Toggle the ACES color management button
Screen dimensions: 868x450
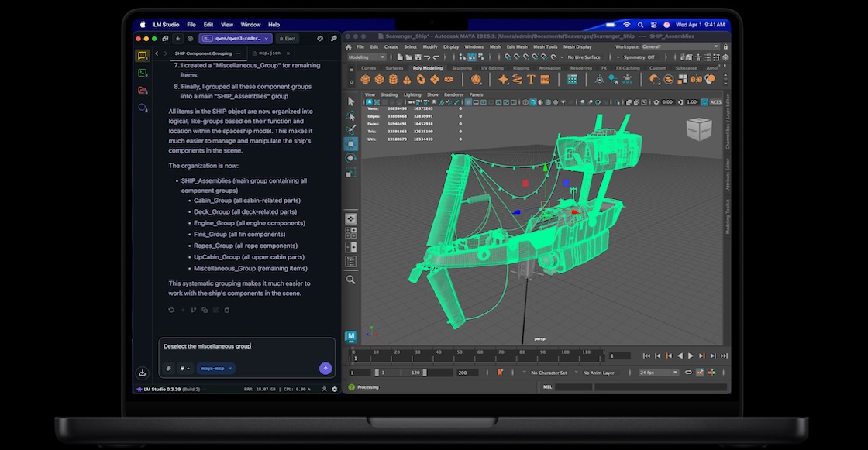(x=715, y=102)
